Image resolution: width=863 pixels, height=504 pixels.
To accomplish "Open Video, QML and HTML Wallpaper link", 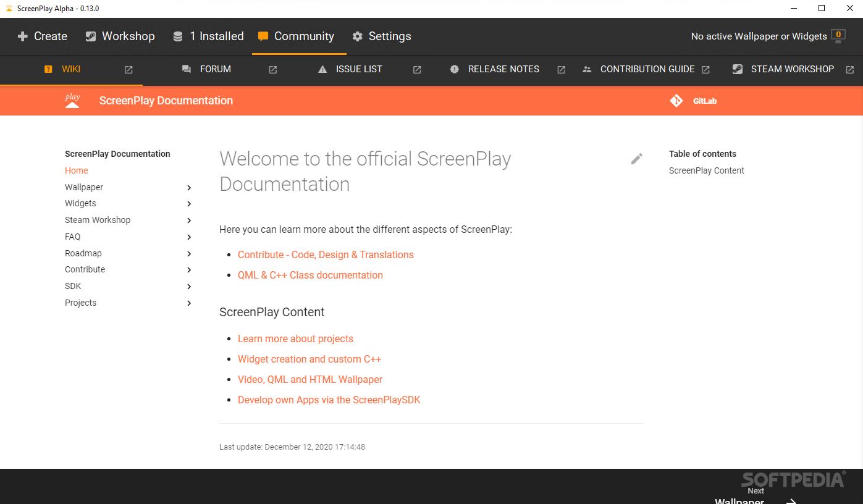I will 310,379.
